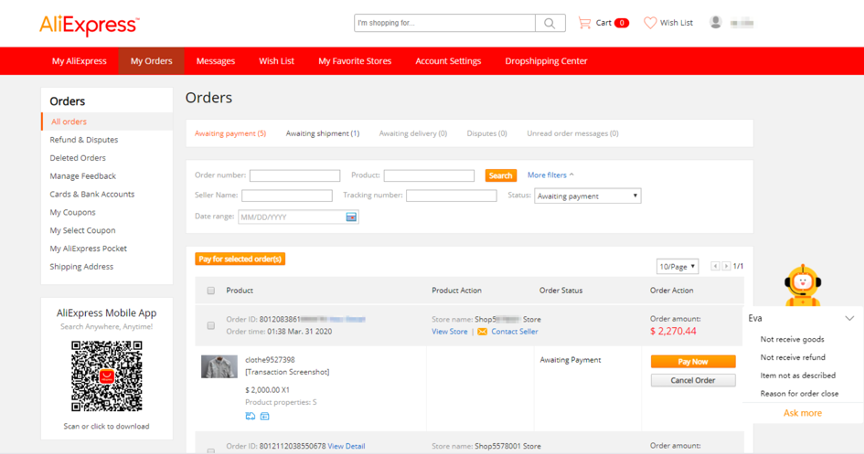Screen dimensions: 864x454
Task: Open Shipping Address in sidebar
Action: pyautogui.click(x=82, y=267)
